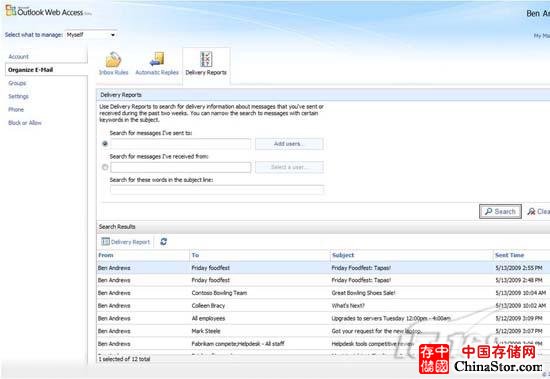
Task: Select the 'Contoso Bowling Team' row
Action: point(323,293)
